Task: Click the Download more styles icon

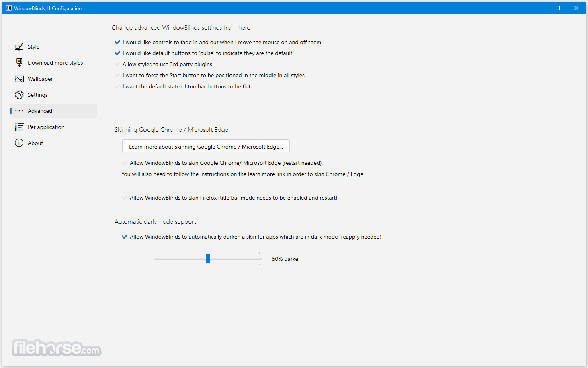Action: coord(19,63)
